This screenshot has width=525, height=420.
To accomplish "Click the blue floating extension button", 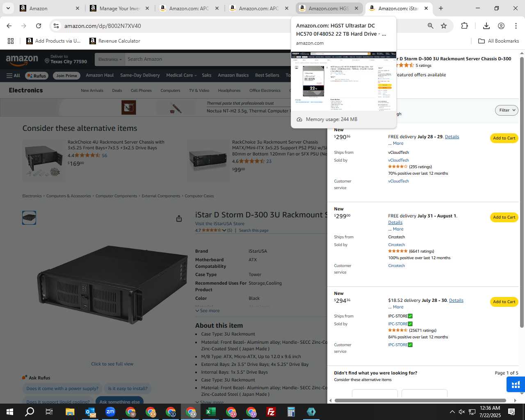I will pos(516,385).
